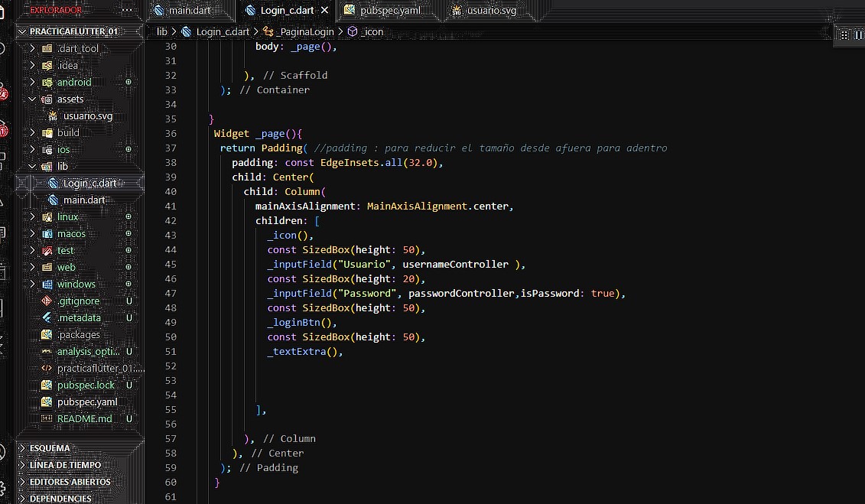Click the // Scaffold comment on line 32
This screenshot has height=504, width=865.
tap(295, 76)
